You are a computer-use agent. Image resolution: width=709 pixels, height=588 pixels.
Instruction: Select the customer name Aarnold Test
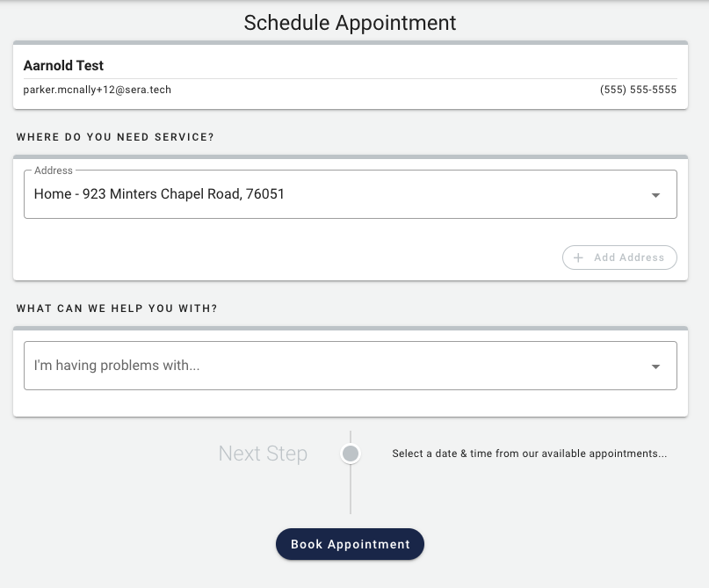point(63,66)
